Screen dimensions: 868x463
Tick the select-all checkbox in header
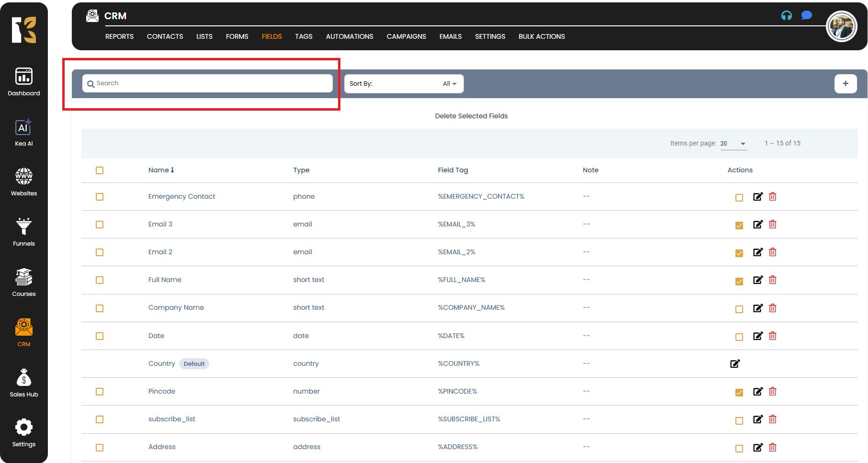[100, 170]
